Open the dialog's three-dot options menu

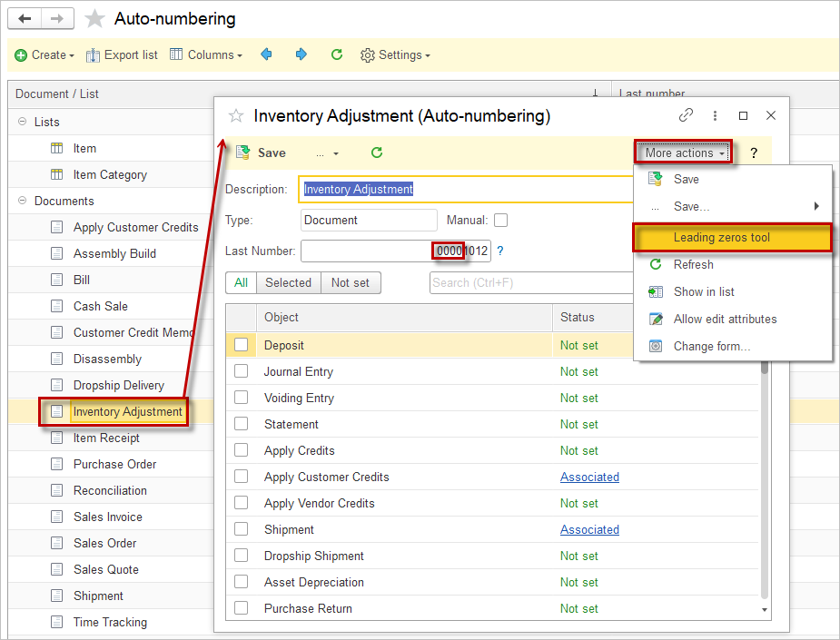tap(716, 115)
